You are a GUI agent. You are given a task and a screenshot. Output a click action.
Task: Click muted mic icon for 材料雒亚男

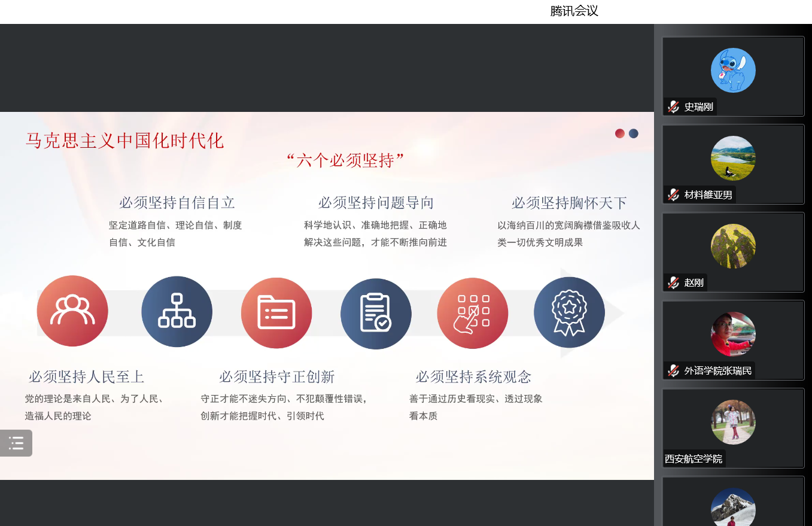pyautogui.click(x=673, y=195)
